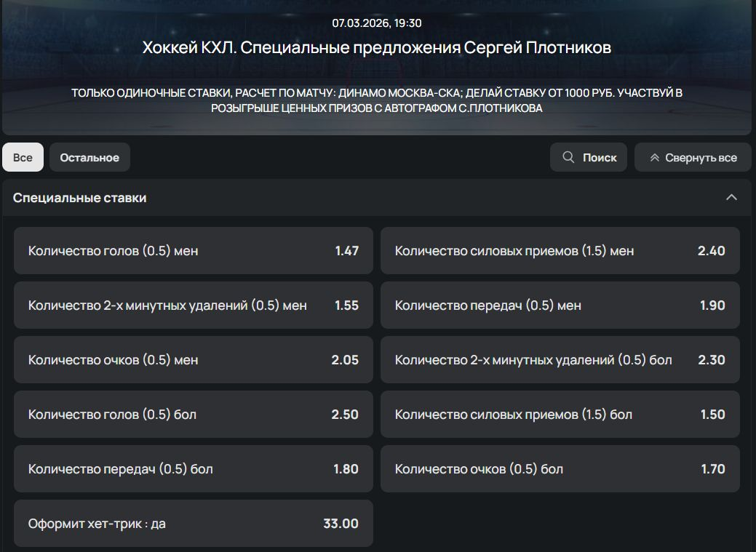Bet on Количество голов (0.5) мен 1.47
This screenshot has width=756, height=552.
193,251
